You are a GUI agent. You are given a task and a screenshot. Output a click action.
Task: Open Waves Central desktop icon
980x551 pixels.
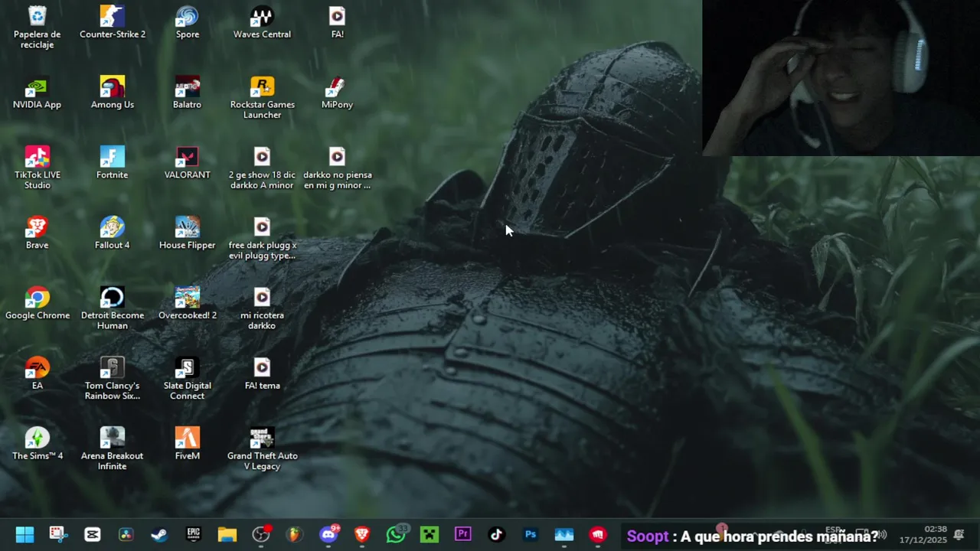tap(262, 21)
